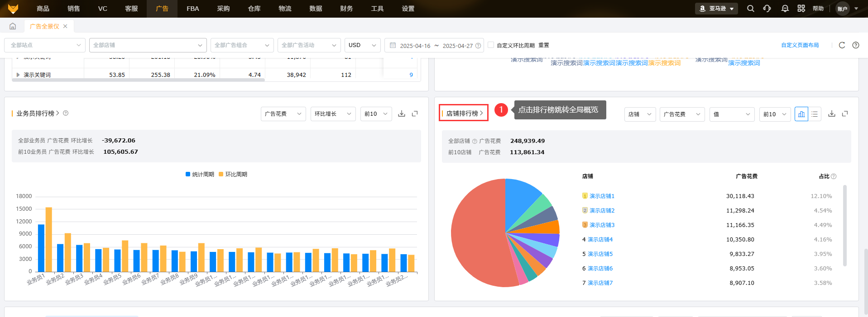Enable the 自定义环比周期 checkbox

(491, 45)
